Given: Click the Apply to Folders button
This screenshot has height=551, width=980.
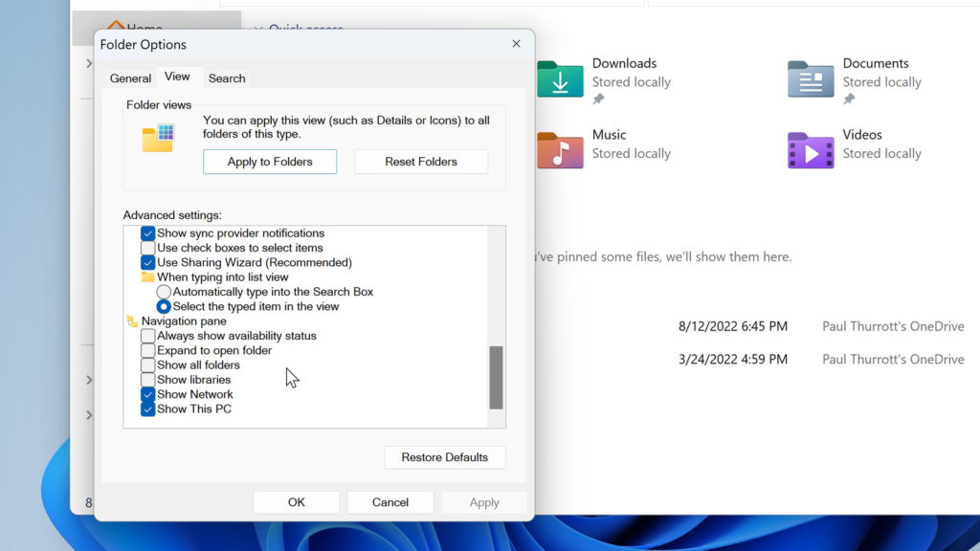Looking at the screenshot, I should point(269,162).
